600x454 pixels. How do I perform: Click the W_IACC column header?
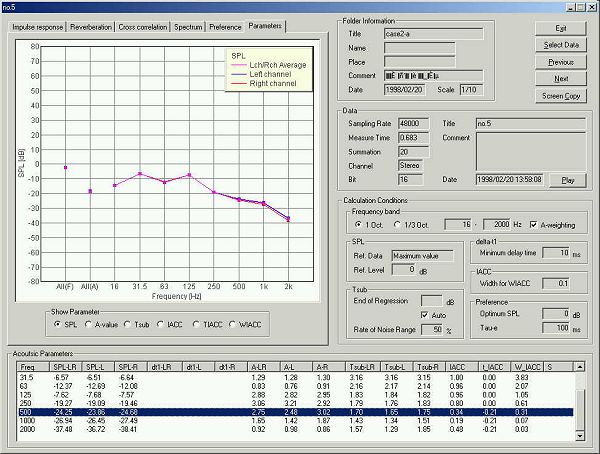tap(528, 367)
